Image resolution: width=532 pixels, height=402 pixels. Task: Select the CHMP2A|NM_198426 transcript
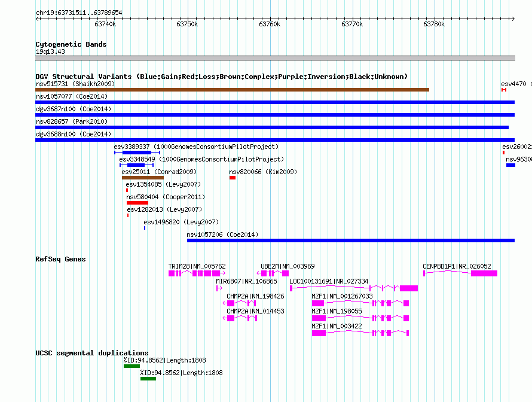coord(240,303)
